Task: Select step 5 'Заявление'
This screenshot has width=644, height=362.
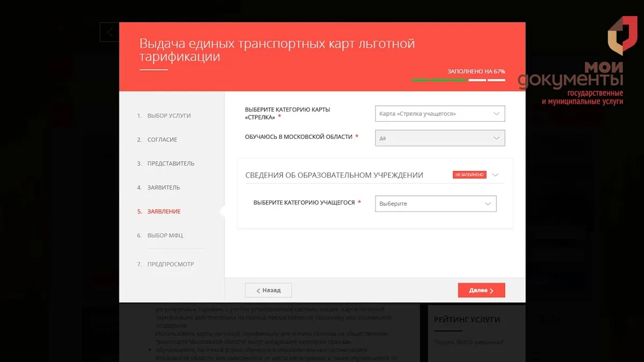Action: 159,211
